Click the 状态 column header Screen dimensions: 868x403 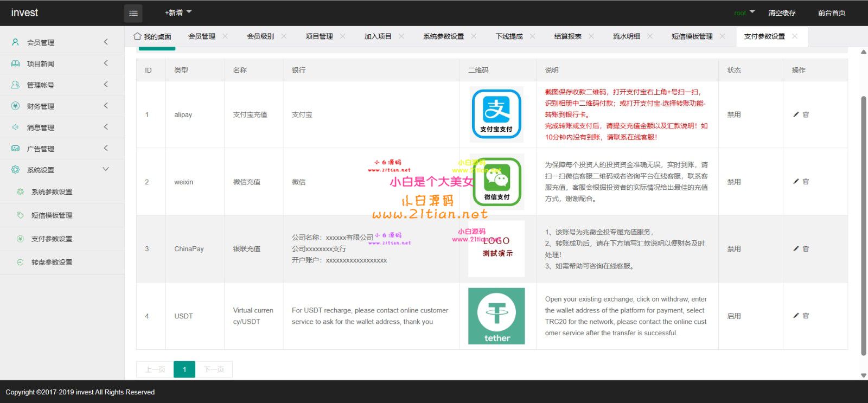click(734, 70)
